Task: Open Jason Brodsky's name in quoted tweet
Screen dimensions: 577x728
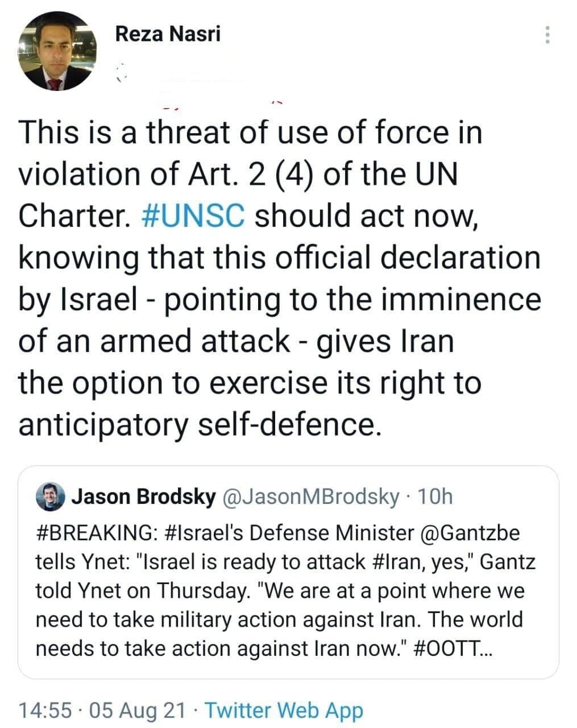Action: (144, 497)
